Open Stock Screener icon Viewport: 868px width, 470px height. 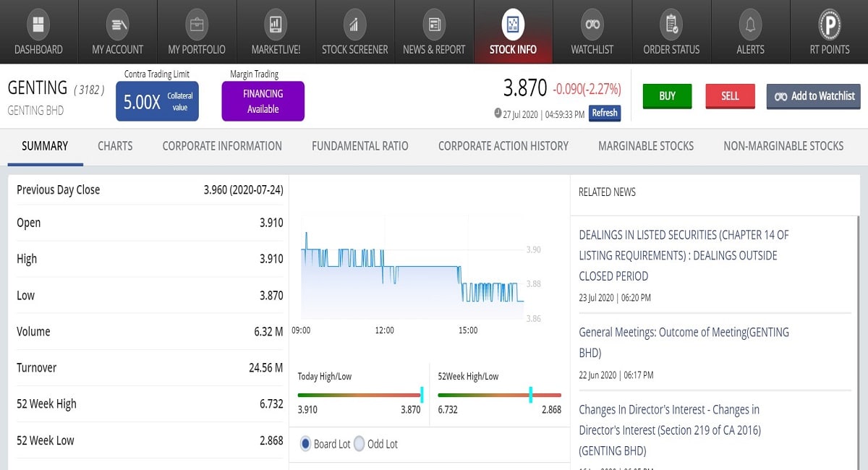(354, 25)
